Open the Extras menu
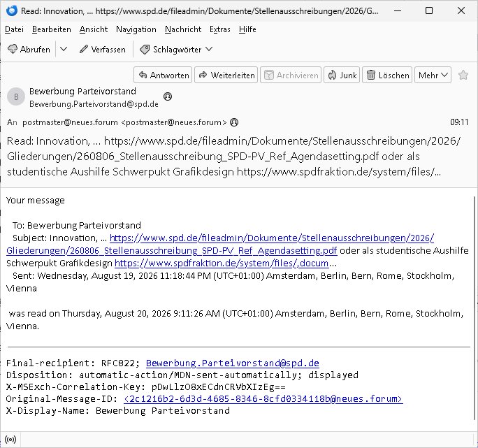 point(220,29)
